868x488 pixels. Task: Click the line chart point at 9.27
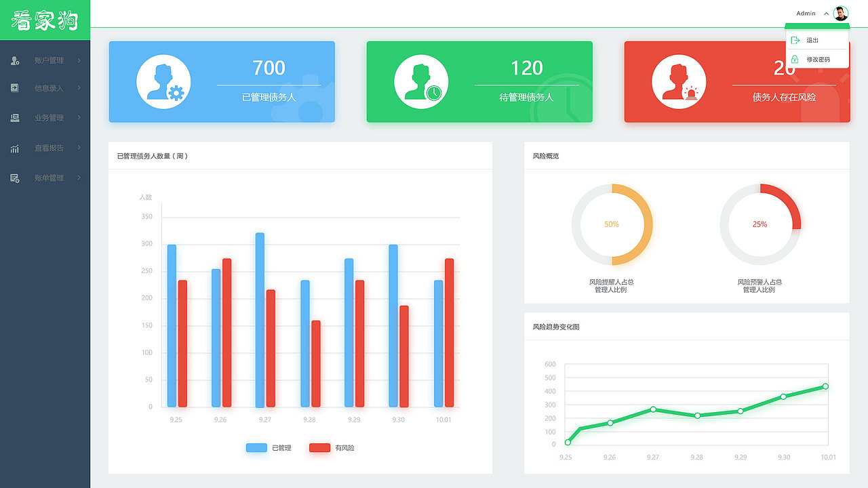click(653, 409)
